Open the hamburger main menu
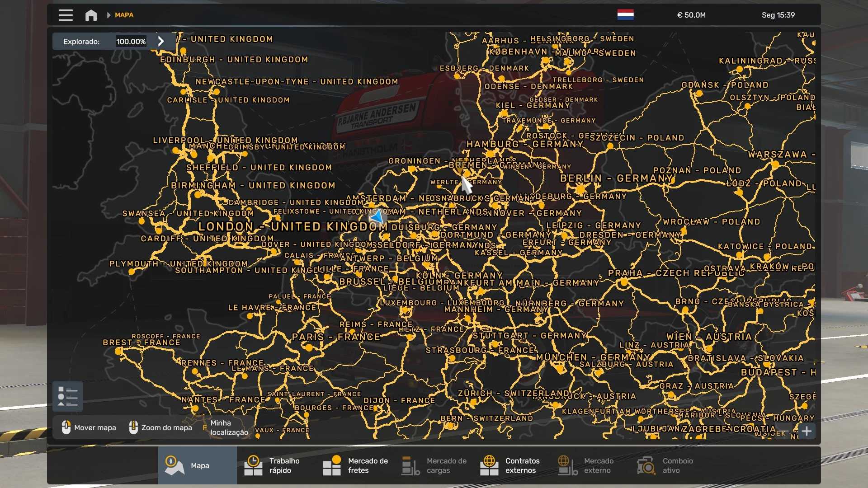 (x=66, y=15)
